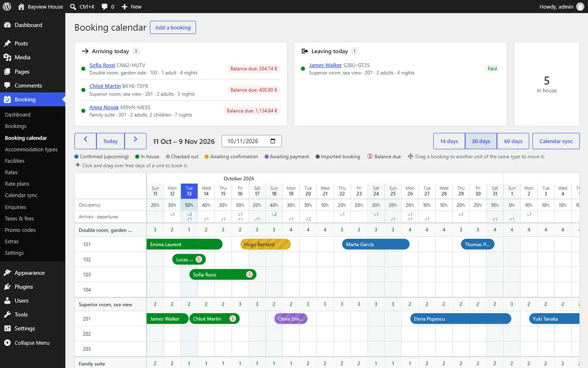588x368 pixels.
Task: Open Sofia Rossi guest link
Action: [x=102, y=65]
